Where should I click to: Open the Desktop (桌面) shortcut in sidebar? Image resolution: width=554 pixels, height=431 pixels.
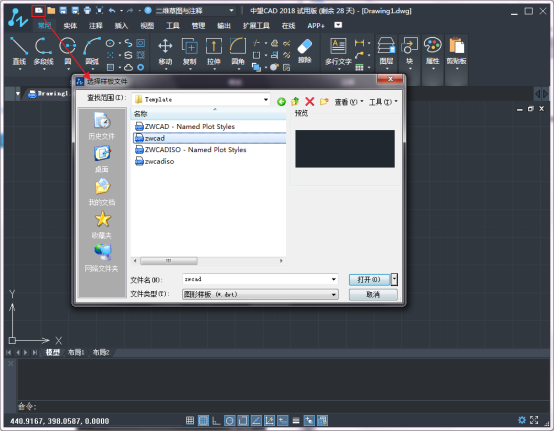coord(102,159)
